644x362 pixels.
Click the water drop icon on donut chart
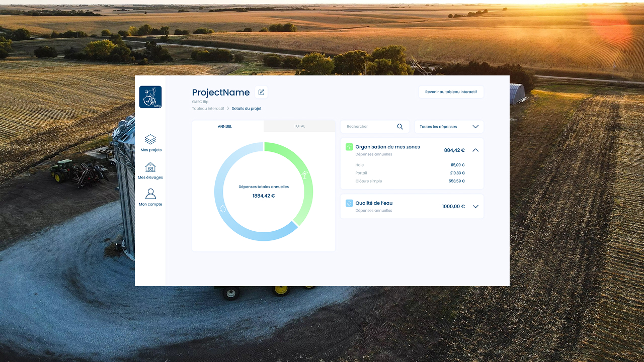click(222, 208)
